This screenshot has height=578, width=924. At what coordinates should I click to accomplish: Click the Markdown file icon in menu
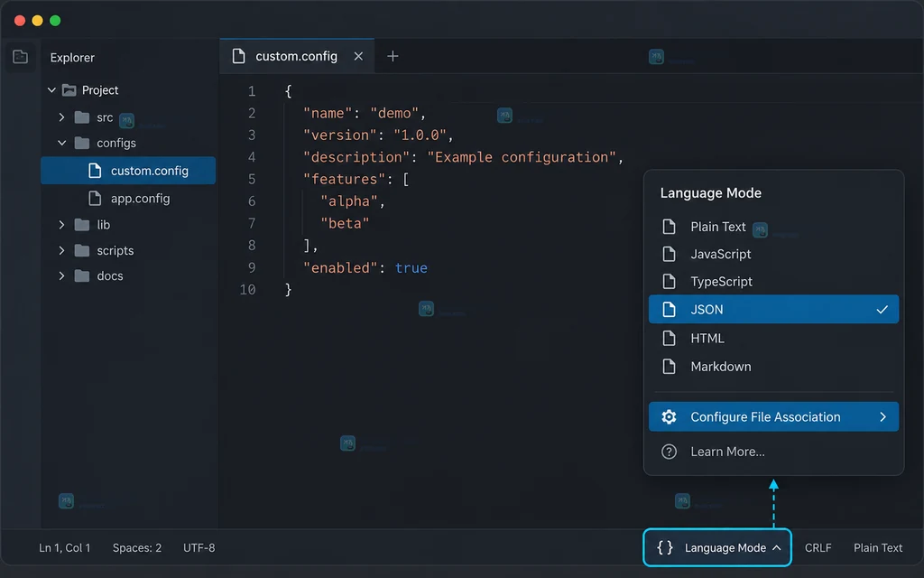(x=669, y=367)
